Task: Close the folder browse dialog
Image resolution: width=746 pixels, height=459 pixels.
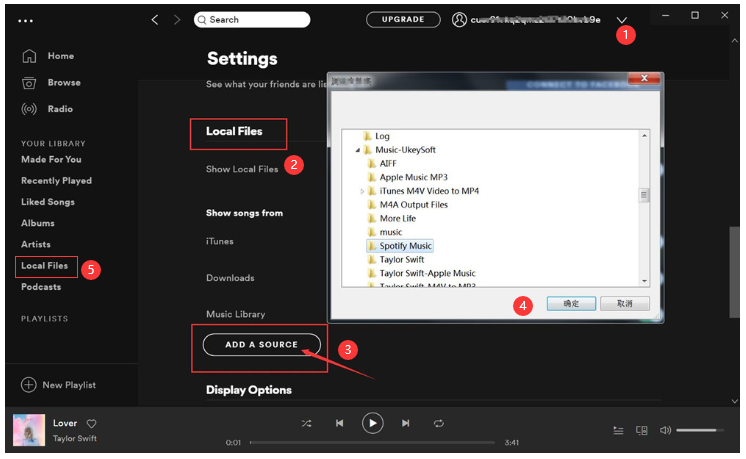Action: [x=644, y=78]
